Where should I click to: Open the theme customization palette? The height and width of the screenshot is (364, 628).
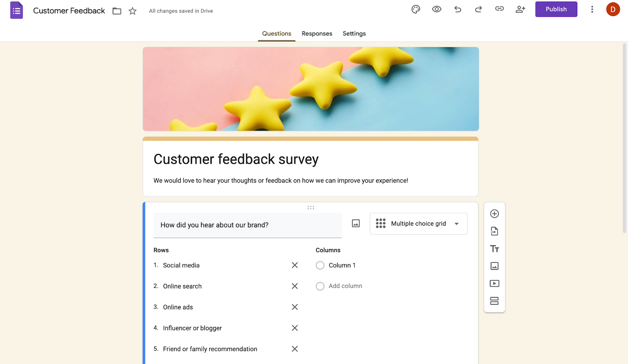click(415, 9)
